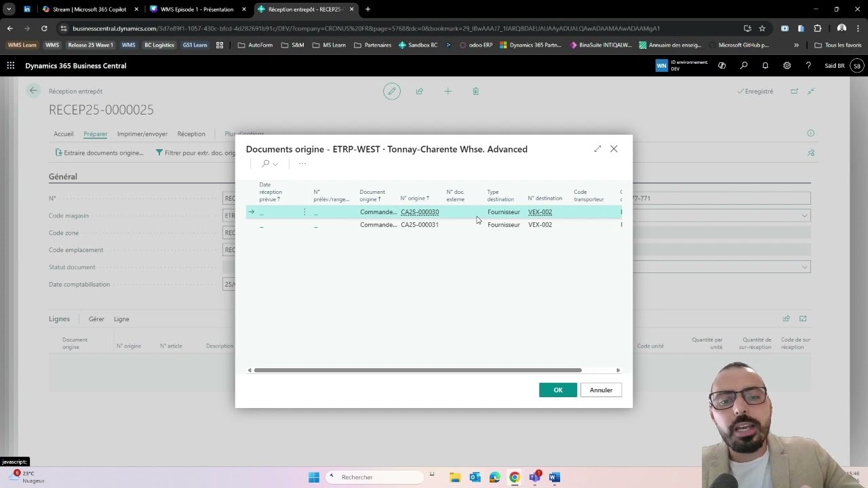Open source number link CA25-000030
868x488 pixels.
[420, 212]
